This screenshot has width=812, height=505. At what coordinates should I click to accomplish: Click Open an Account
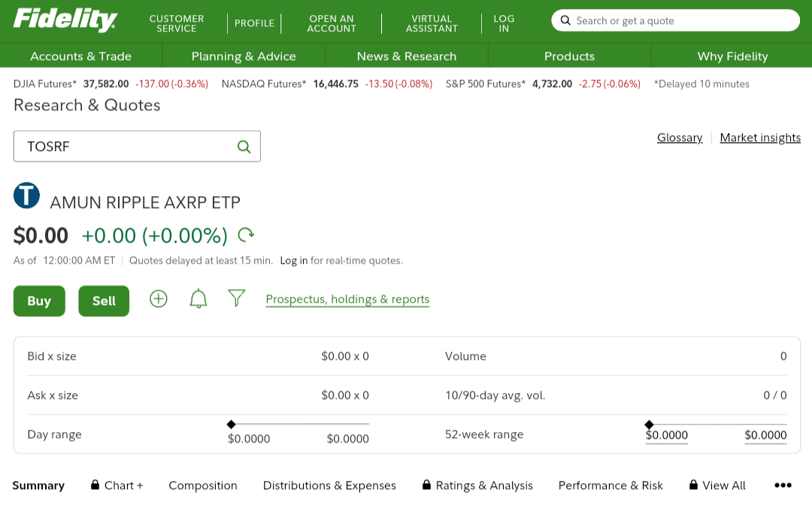tap(332, 23)
